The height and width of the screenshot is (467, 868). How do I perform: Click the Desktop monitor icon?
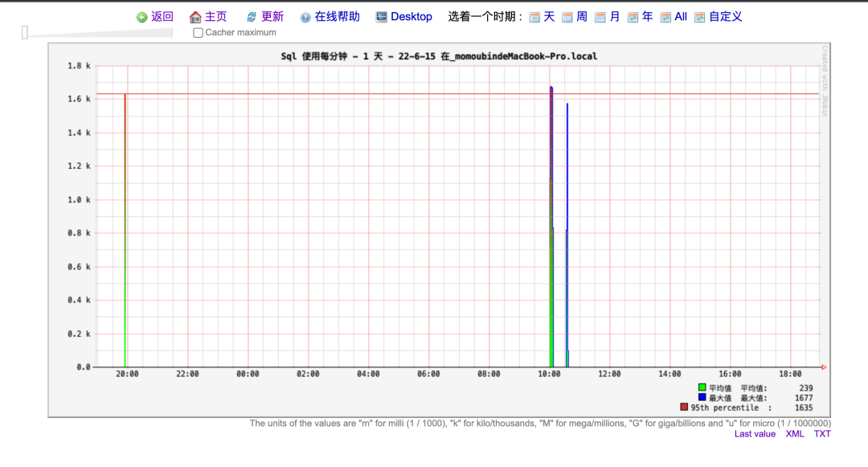point(382,17)
